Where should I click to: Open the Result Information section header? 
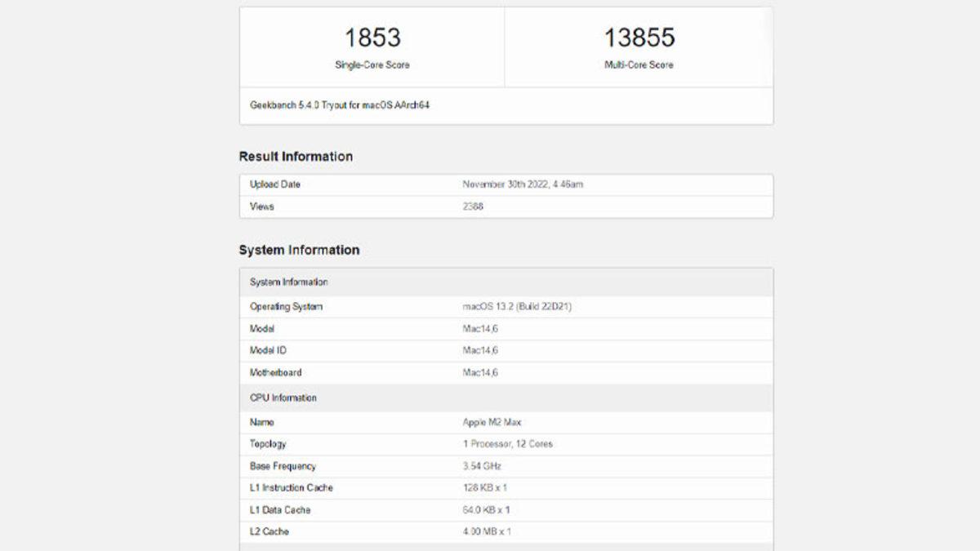296,156
